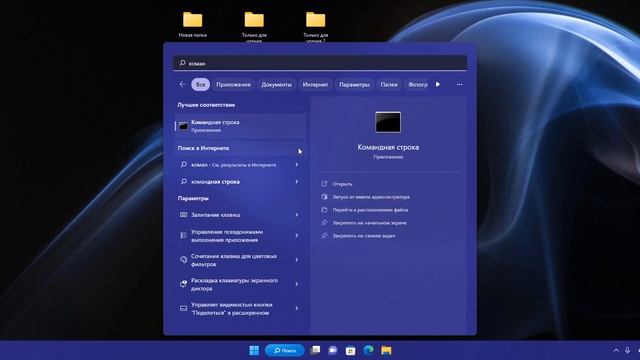Viewport: 640px width, 360px height.
Task: Open the Новая папка desktop folder
Action: [193, 24]
